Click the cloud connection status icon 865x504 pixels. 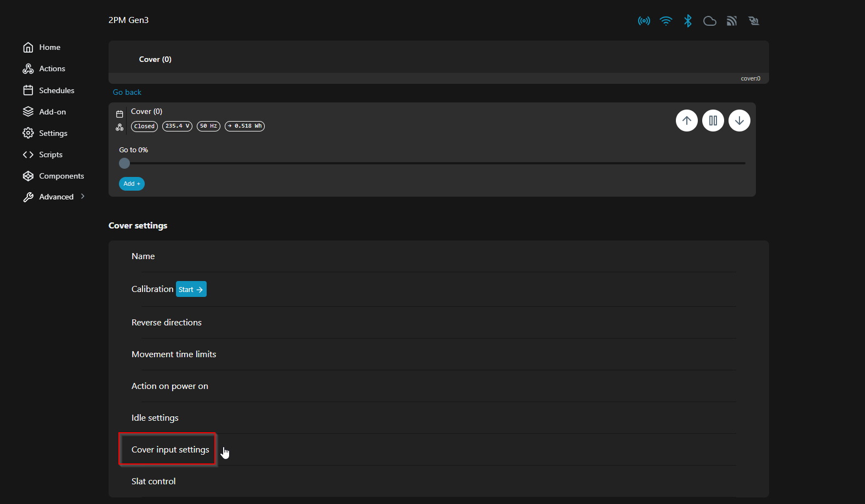(x=709, y=21)
